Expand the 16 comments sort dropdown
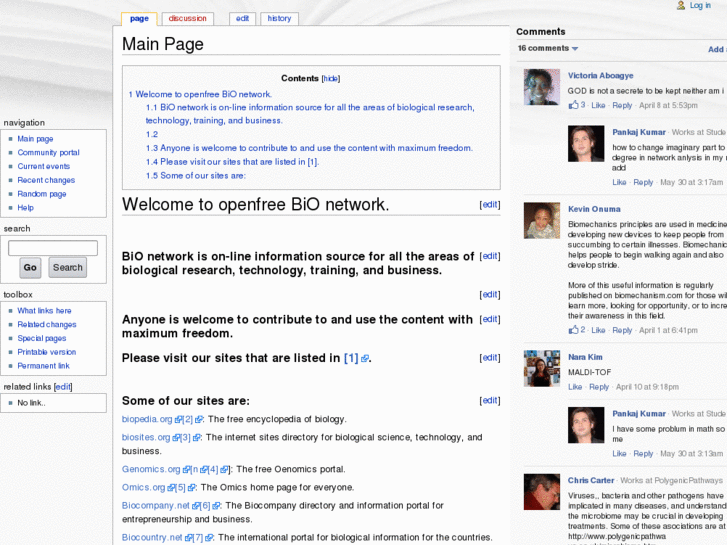This screenshot has width=727, height=545. (548, 48)
